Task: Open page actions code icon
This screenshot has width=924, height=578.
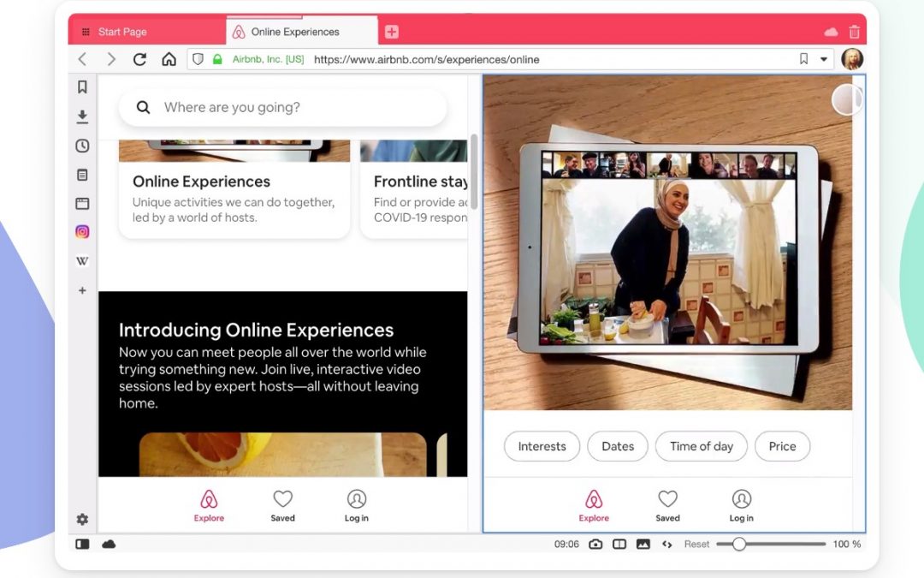Action: pos(667,544)
